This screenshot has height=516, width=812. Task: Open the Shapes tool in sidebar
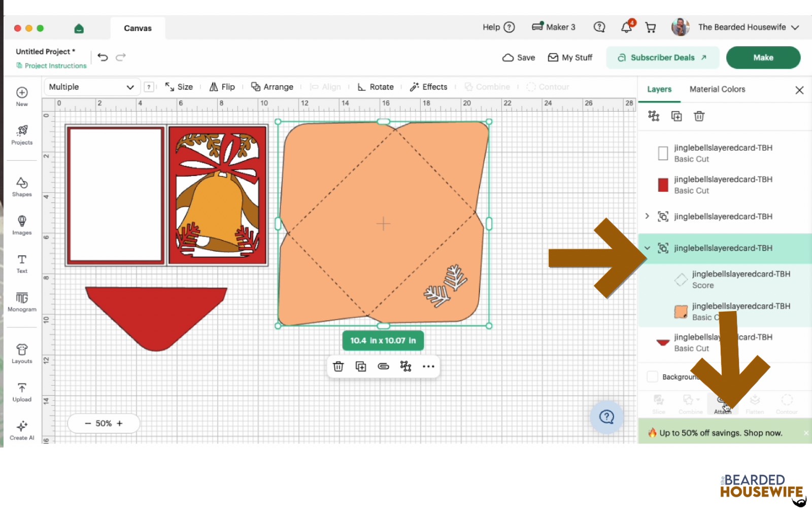click(x=22, y=187)
